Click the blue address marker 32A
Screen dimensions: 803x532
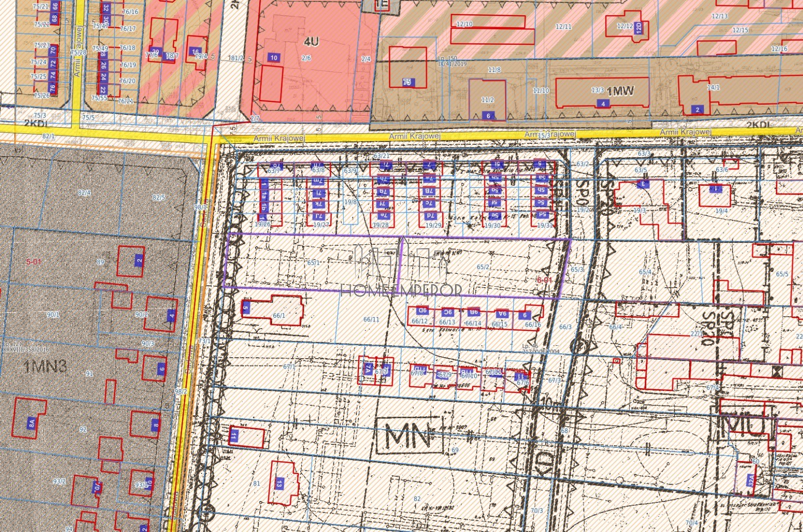(751, 480)
